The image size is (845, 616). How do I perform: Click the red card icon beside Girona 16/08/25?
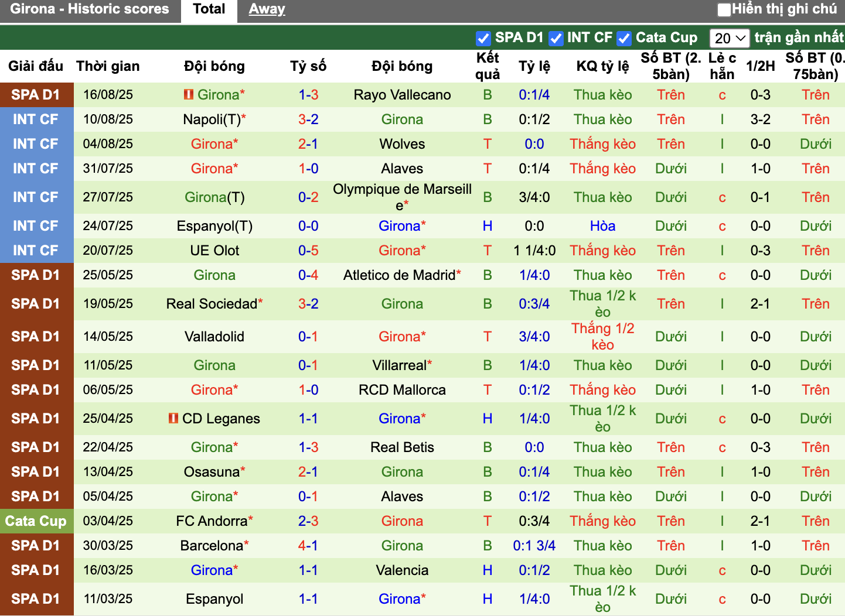188,94
